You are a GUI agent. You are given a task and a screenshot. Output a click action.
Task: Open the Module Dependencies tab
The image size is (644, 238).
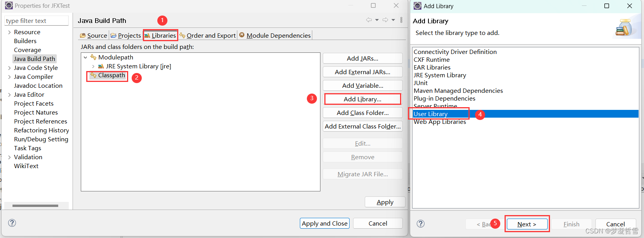point(275,35)
